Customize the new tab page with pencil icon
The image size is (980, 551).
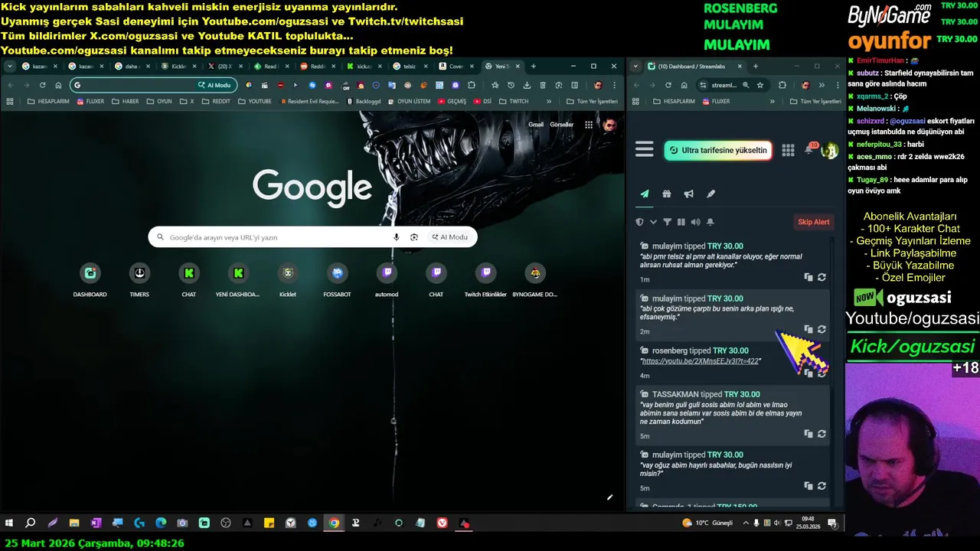point(609,497)
